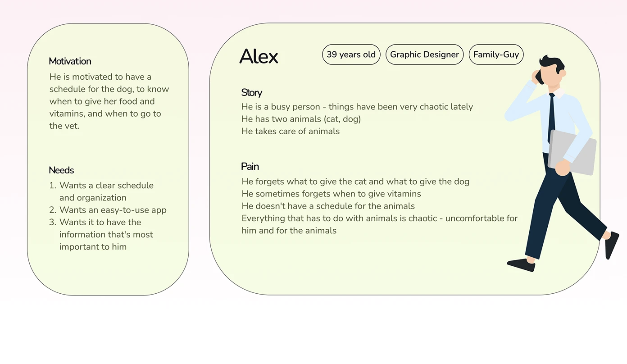This screenshot has width=627, height=364.
Task: Click the Needs heading
Action: pyautogui.click(x=61, y=170)
